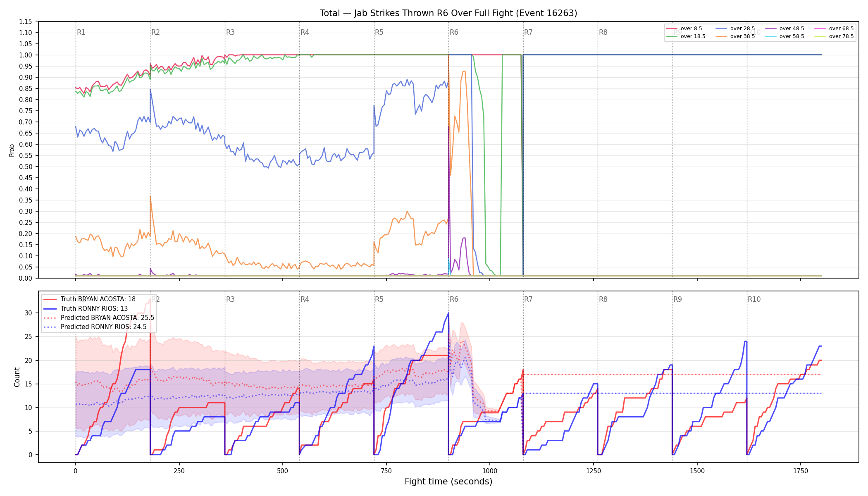The image size is (868, 496).
Task: Click the R1 round marker in the probability chart
Action: [81, 32]
